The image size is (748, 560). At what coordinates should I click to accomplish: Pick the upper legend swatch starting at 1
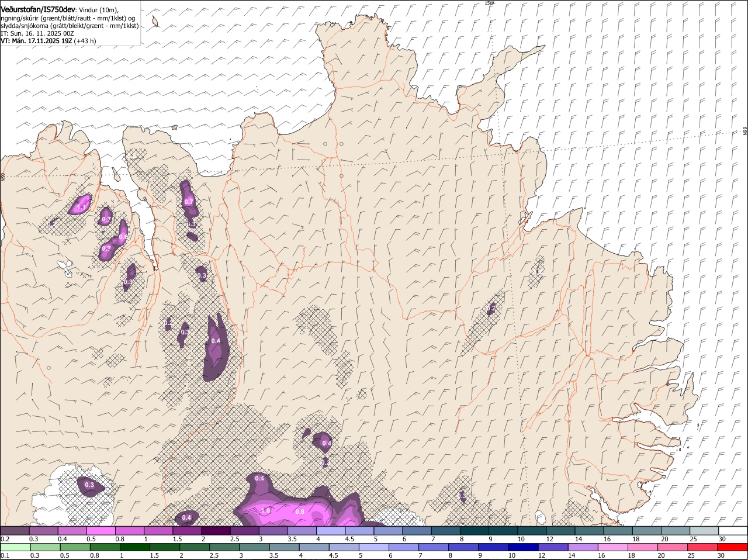point(158,531)
